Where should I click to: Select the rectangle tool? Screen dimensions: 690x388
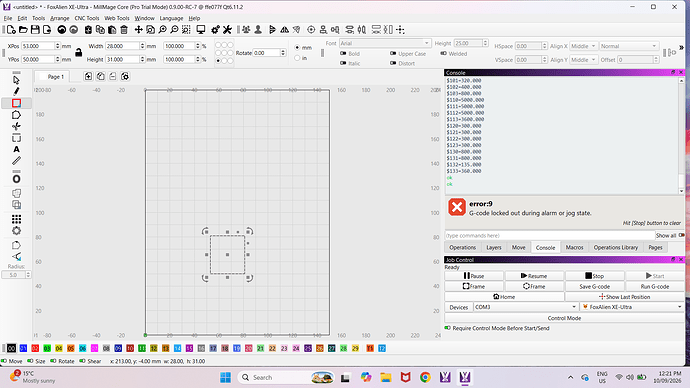point(16,103)
